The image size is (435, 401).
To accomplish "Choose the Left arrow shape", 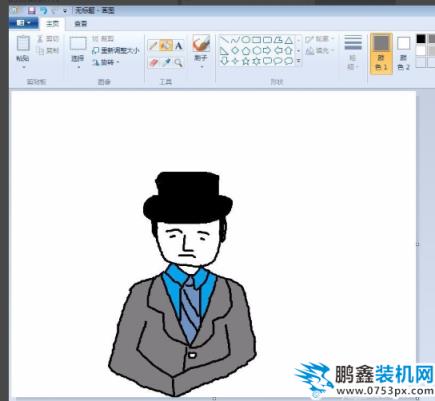I will (x=278, y=51).
